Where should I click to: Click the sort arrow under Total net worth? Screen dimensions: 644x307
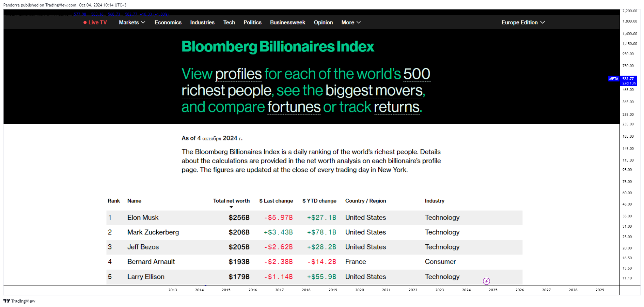point(231,207)
